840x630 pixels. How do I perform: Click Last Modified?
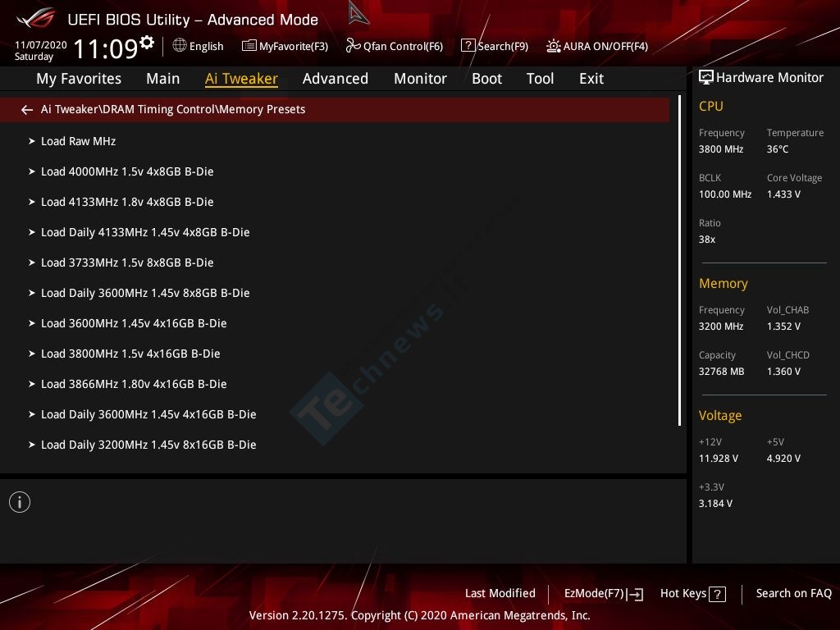[x=500, y=594]
